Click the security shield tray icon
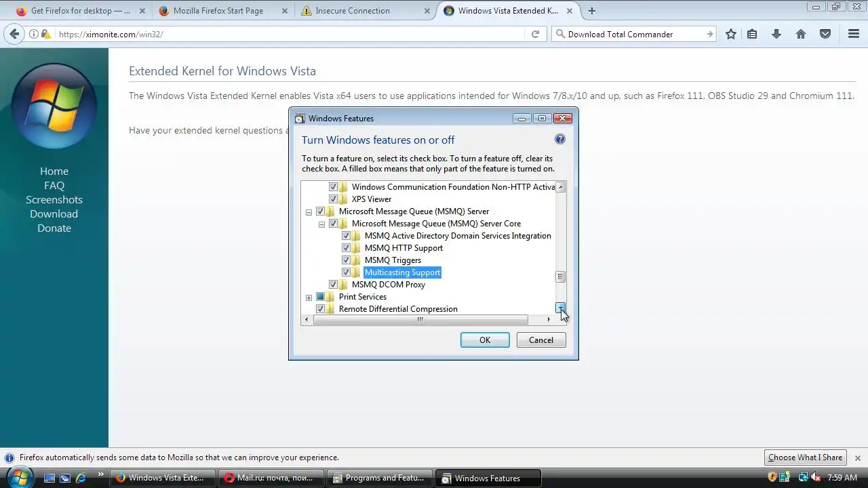The image size is (868, 488). [x=772, y=478]
